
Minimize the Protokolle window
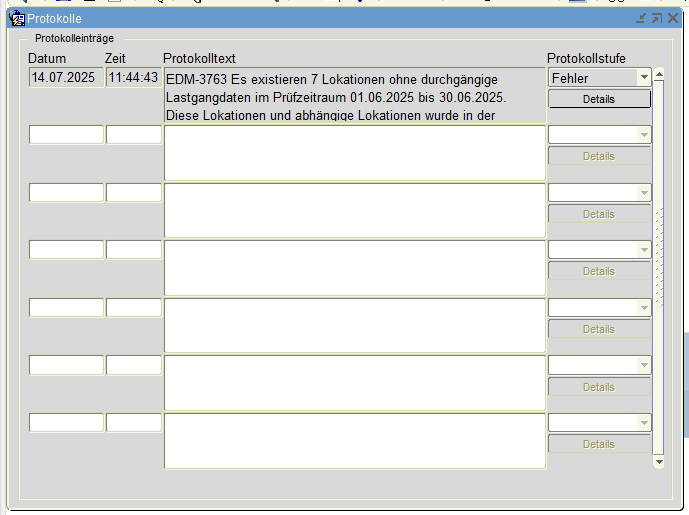coord(640,18)
